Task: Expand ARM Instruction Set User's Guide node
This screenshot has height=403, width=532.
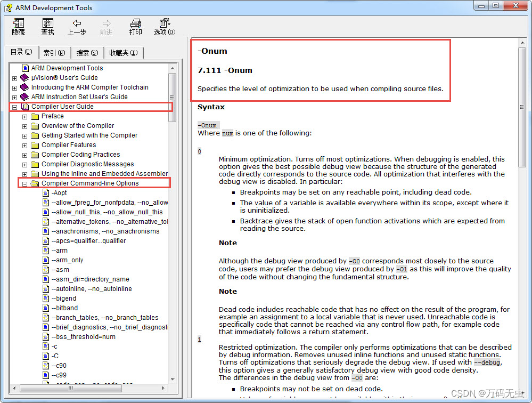Action: click(14, 98)
